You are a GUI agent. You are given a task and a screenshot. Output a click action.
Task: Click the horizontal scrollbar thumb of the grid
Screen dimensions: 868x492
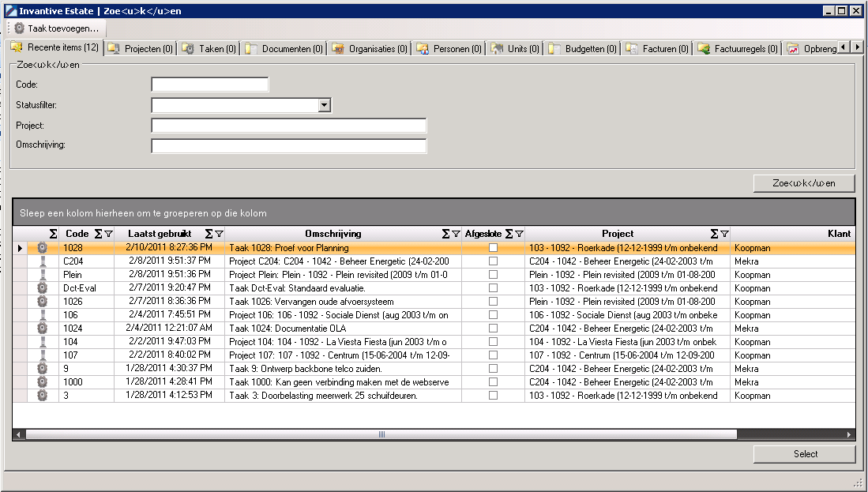pyautogui.click(x=381, y=435)
